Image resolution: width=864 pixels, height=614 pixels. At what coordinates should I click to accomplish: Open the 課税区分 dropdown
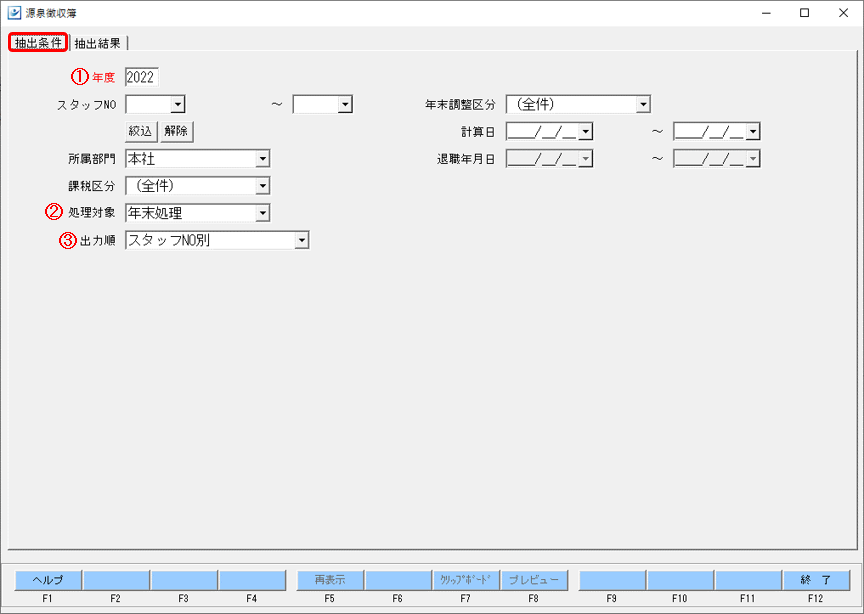(263, 186)
